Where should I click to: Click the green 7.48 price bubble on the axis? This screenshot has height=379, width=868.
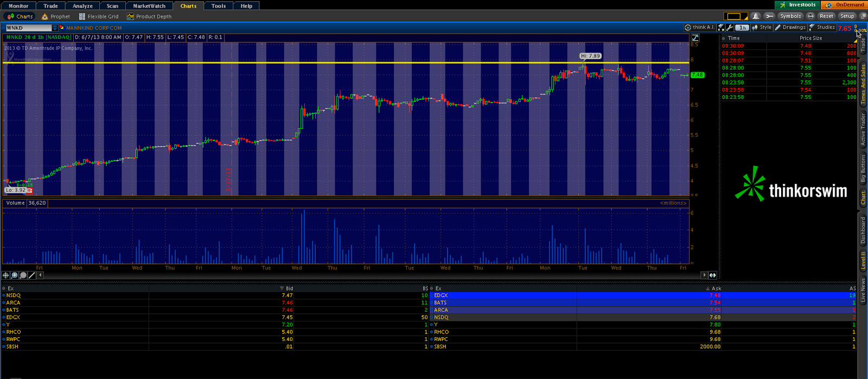[x=697, y=75]
